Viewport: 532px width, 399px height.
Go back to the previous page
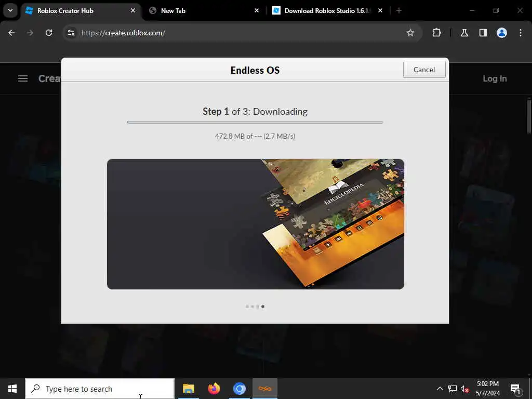tap(11, 33)
